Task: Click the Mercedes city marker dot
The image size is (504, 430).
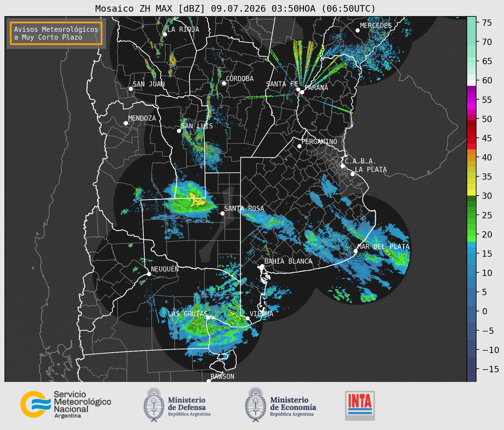Action: [357, 31]
